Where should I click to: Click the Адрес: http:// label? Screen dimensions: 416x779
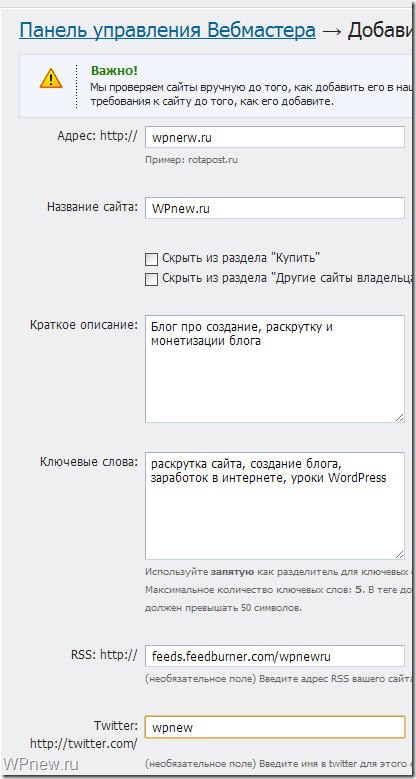coord(97,137)
